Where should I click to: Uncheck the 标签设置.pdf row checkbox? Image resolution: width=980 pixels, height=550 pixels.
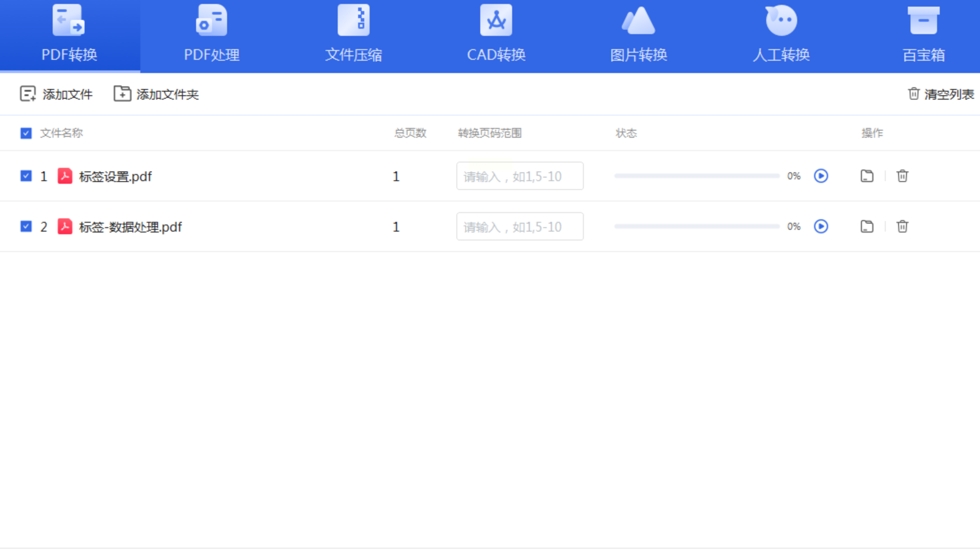26,176
